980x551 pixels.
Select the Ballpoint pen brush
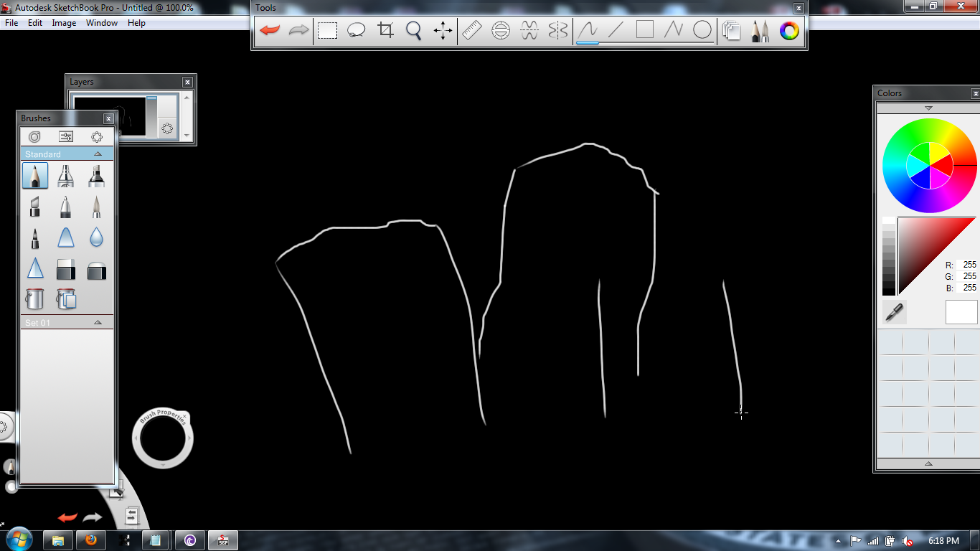coord(65,207)
